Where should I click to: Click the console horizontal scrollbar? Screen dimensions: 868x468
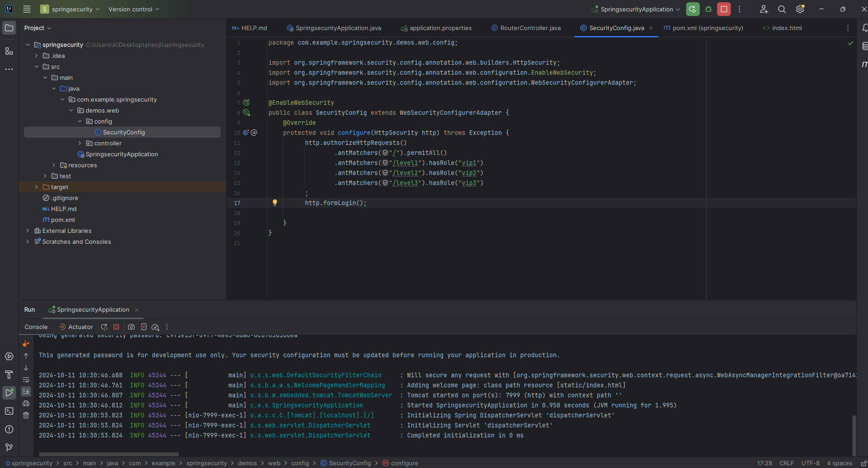[x=109, y=454]
